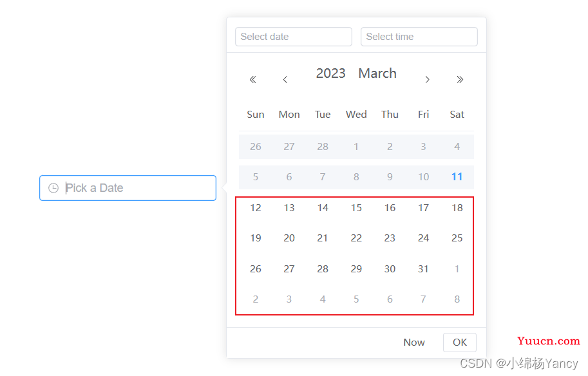This screenshot has width=588, height=376.
Task: Open the March month selector
Action: pos(377,73)
